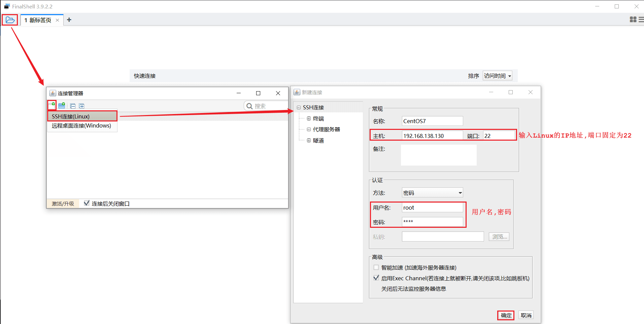Expand all connections with the expand icon
Screen dimensions: 644x324
click(81, 105)
